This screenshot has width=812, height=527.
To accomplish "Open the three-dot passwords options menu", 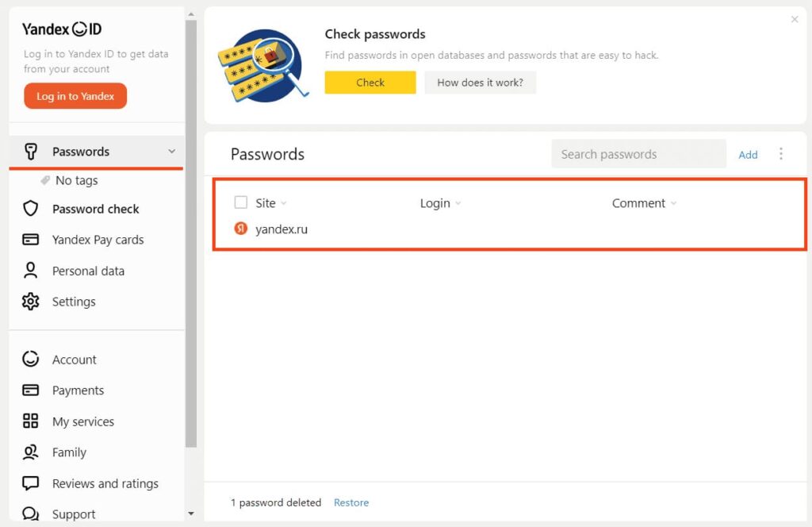I will [x=781, y=154].
